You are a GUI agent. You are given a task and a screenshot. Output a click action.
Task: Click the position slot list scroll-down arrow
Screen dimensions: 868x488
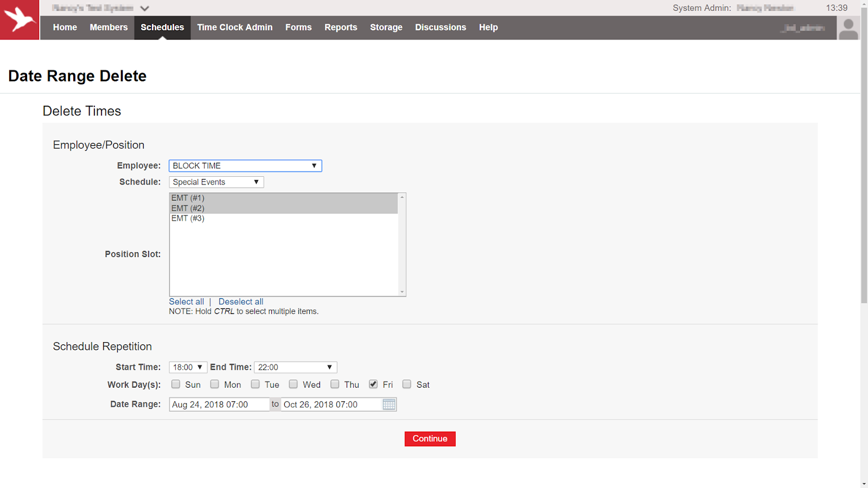click(402, 292)
